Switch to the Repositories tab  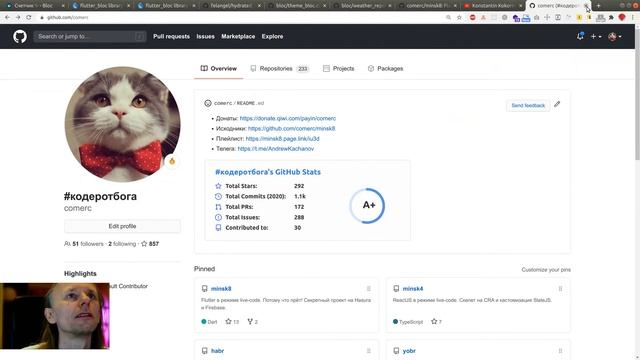(280, 69)
